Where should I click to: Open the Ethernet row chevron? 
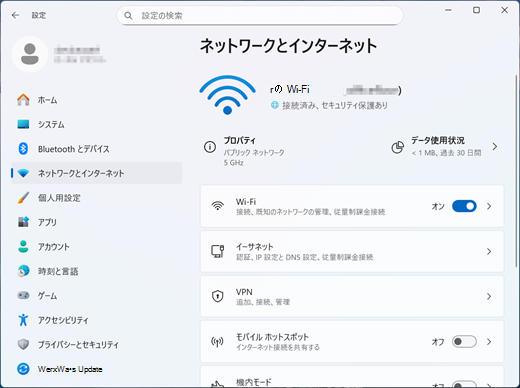coord(489,251)
